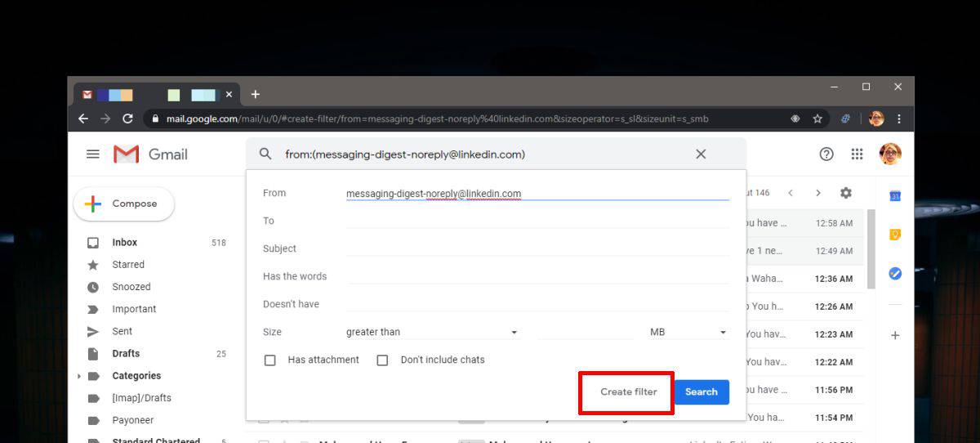Click the To input field

pos(537,221)
